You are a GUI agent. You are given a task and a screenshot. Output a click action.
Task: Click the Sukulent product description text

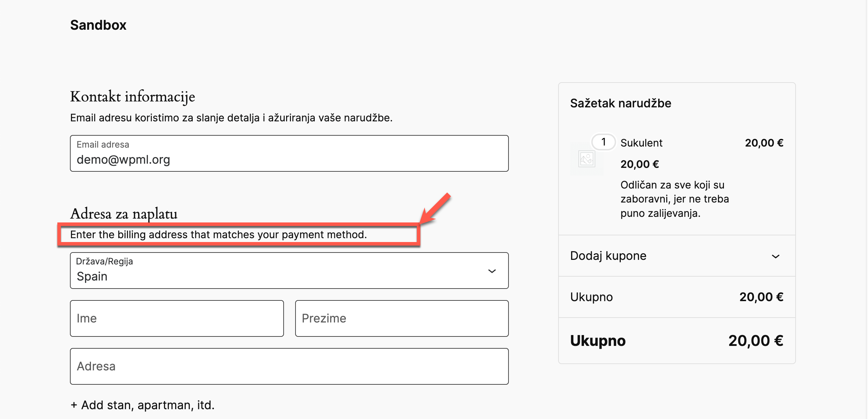(674, 199)
